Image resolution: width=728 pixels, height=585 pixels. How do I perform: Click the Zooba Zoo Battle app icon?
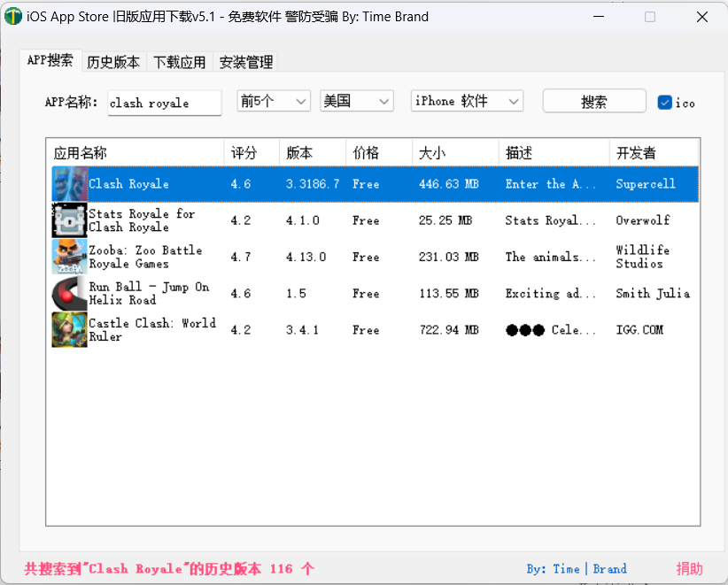69,257
